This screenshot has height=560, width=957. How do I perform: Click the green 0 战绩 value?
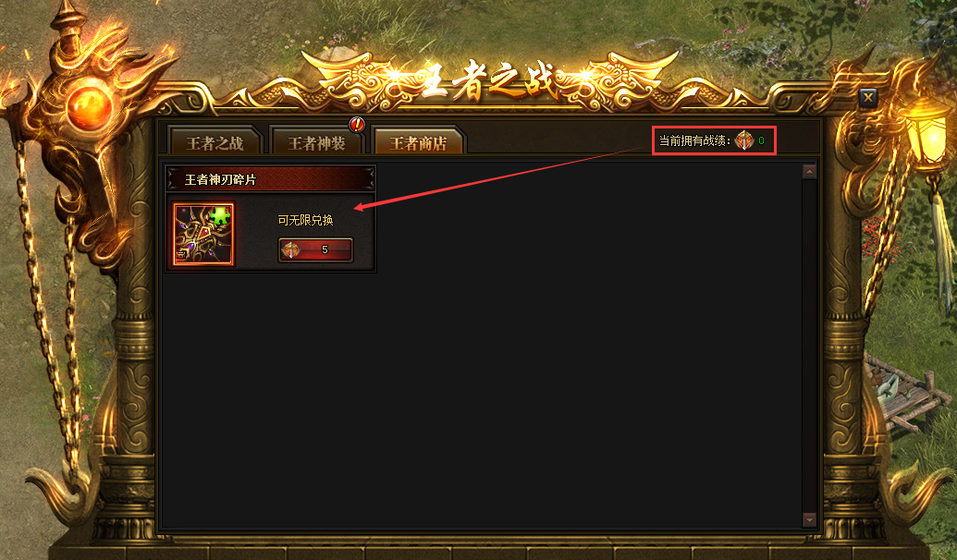761,140
